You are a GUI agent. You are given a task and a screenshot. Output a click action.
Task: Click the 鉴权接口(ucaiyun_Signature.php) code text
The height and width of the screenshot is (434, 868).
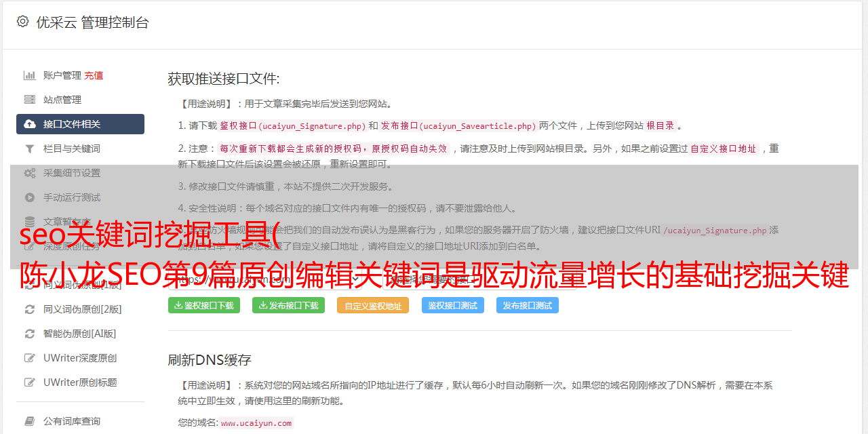292,125
